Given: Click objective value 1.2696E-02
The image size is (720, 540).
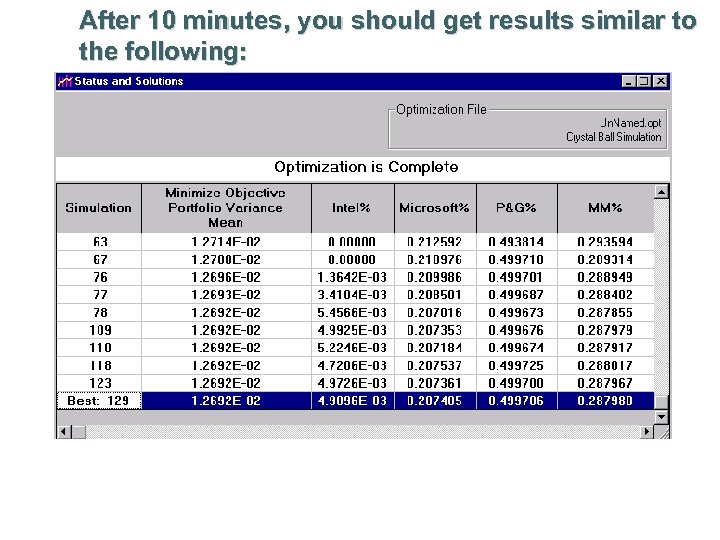Looking at the screenshot, I should click(x=226, y=277).
